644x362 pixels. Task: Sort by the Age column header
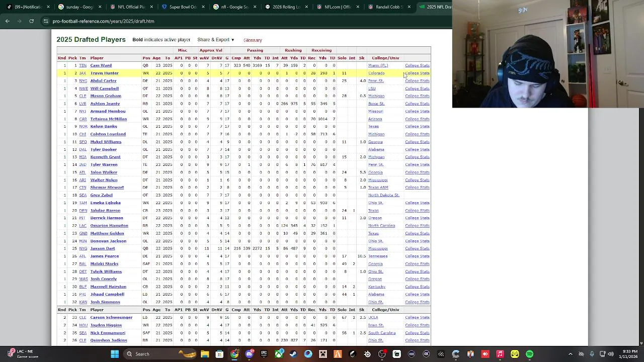coord(156,58)
